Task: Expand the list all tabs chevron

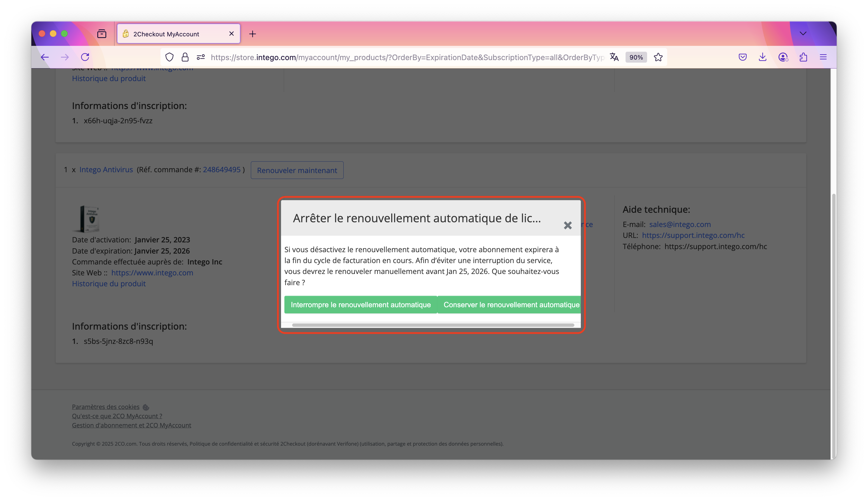Action: pos(803,33)
